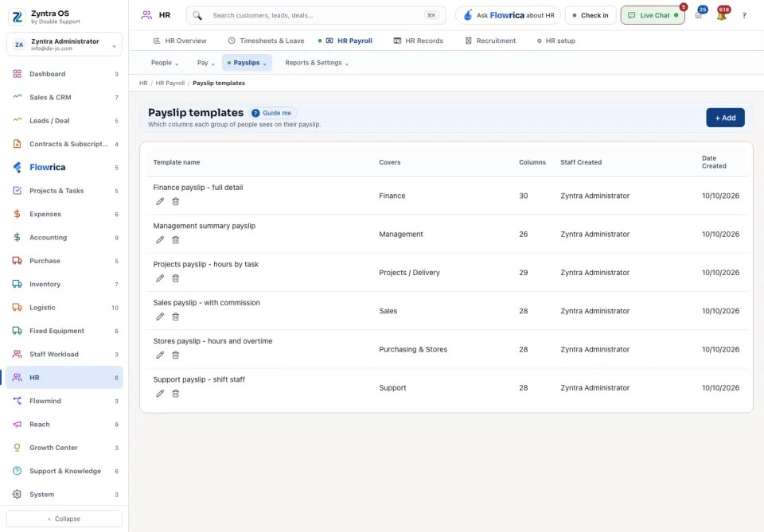Open Staff Workload in the sidebar
The image size is (764, 532).
64,355
